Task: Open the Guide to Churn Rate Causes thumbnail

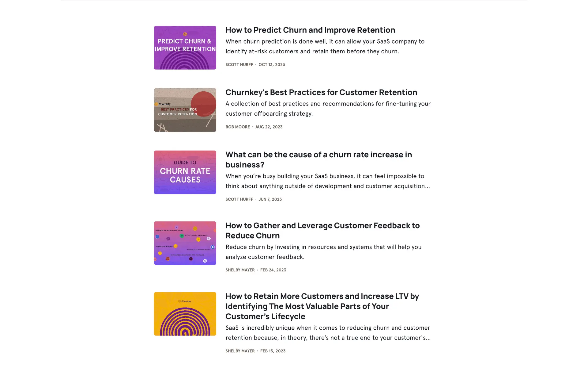Action: [185, 172]
